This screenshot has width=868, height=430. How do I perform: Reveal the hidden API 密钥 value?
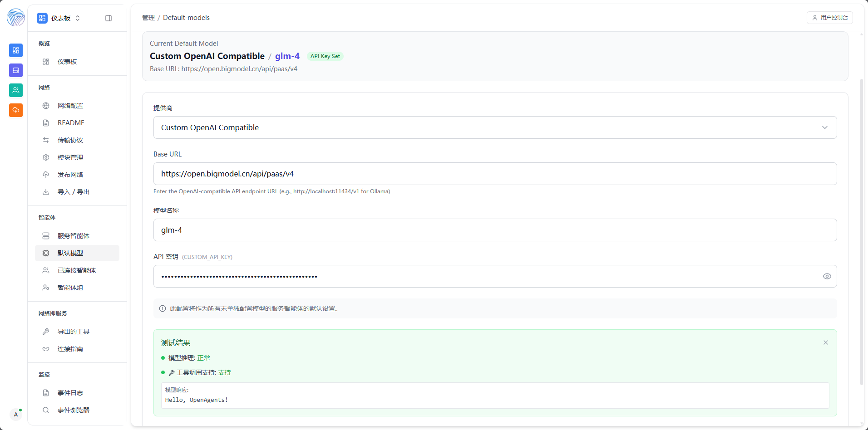point(826,276)
